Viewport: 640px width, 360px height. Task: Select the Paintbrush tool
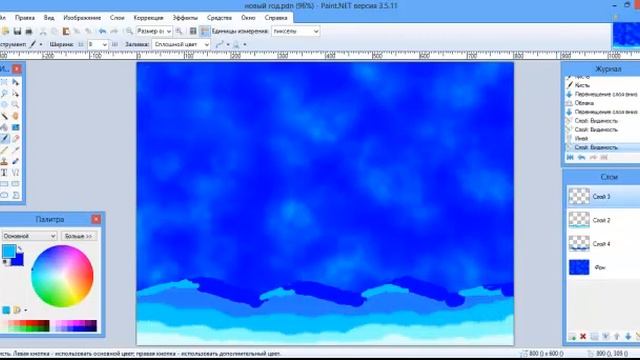coord(4,139)
